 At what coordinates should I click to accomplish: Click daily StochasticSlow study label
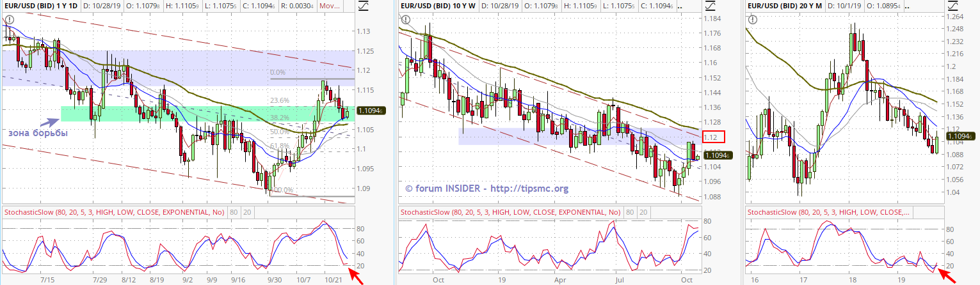click(115, 212)
